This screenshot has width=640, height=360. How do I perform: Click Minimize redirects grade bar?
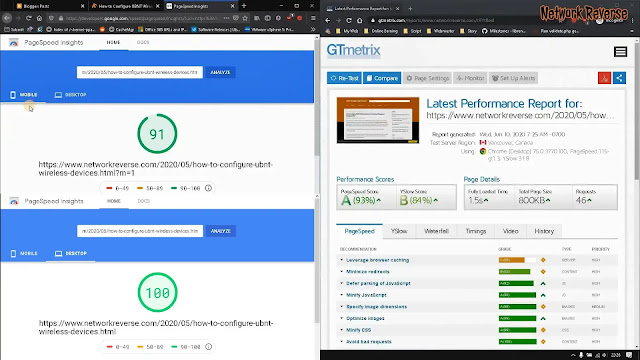[x=517, y=271]
